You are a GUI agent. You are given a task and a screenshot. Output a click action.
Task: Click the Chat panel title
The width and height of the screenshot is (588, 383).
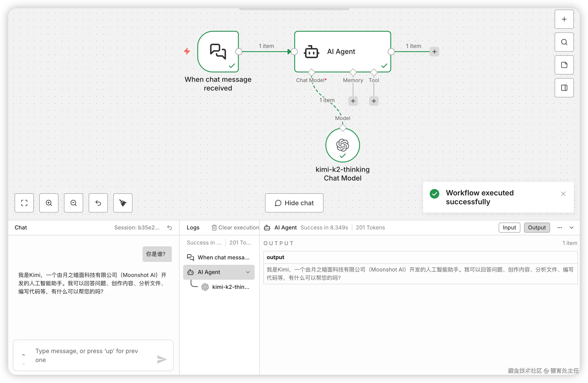tap(21, 227)
